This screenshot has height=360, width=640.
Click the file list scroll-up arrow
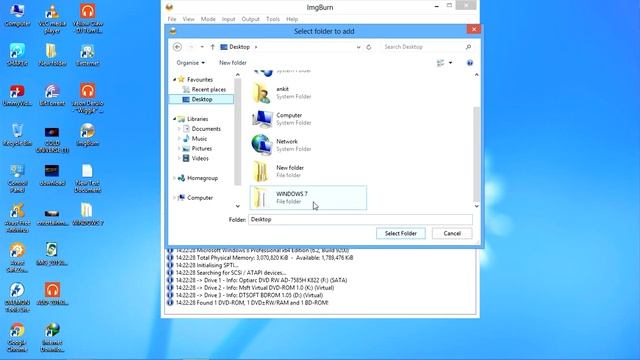point(476,75)
